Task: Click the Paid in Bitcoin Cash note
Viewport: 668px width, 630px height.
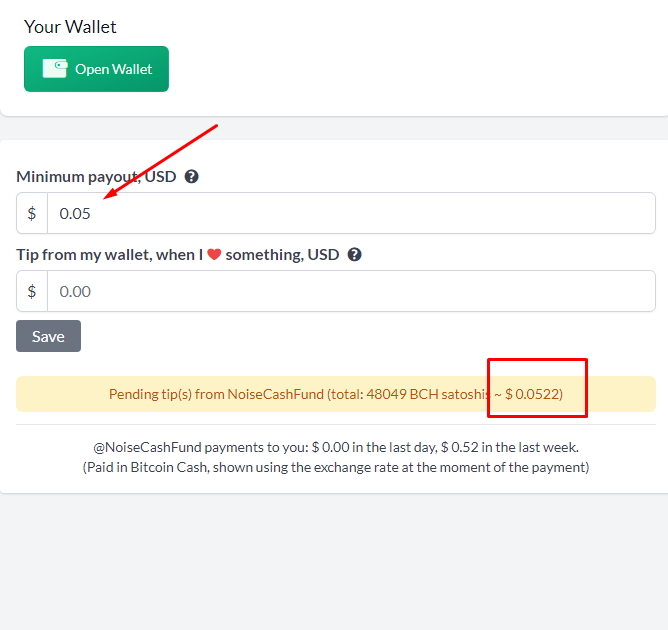Action: [336, 467]
